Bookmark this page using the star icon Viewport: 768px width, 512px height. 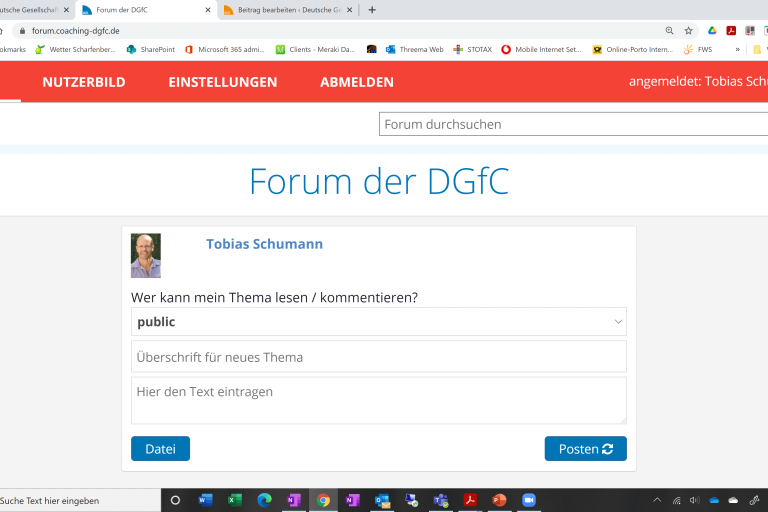(688, 31)
